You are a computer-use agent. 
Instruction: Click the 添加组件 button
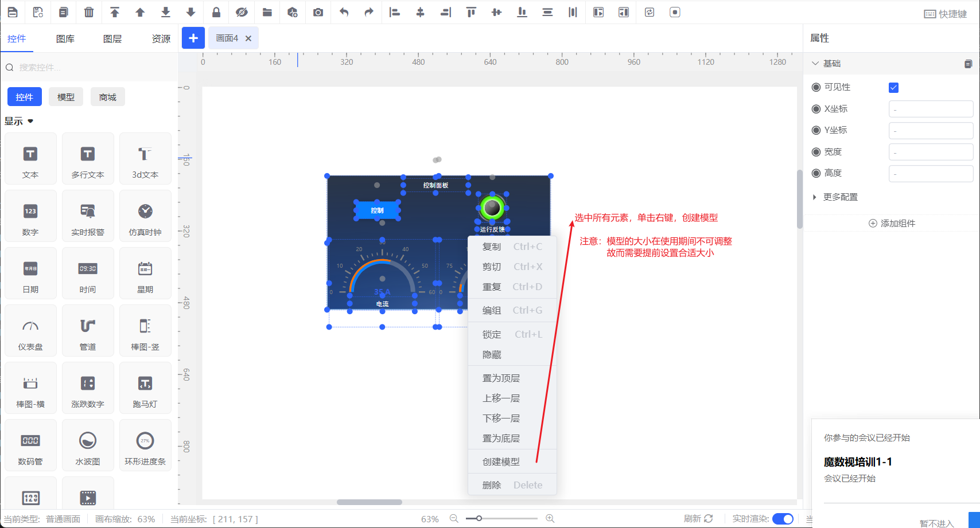pyautogui.click(x=892, y=224)
